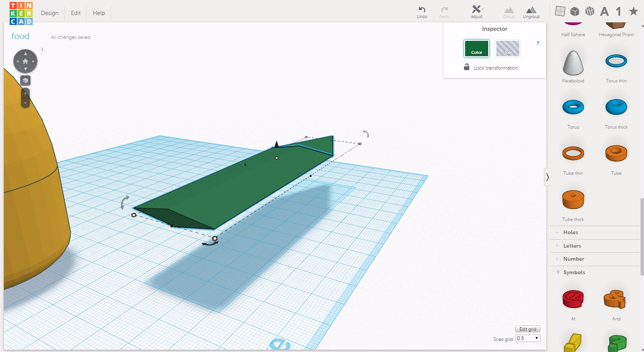This screenshot has width=644, height=352.
Task: Click the Tinkercad logo
Action: [x=21, y=13]
